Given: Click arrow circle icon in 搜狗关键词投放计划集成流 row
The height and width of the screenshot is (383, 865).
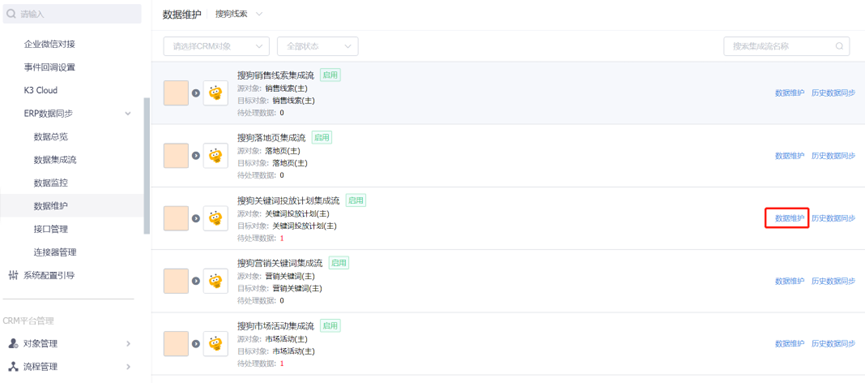Looking at the screenshot, I should click(196, 219).
